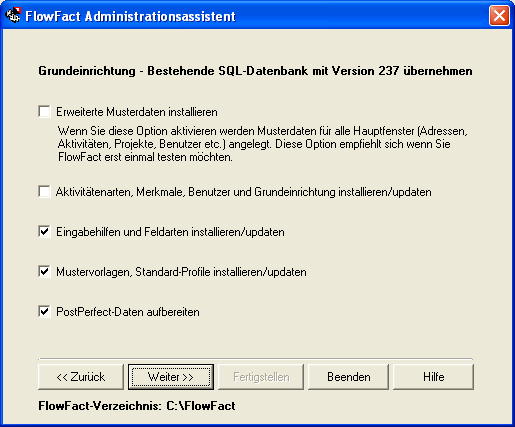Continue with the Weiter >> button
Viewport: 515px width, 427px height.
point(171,377)
